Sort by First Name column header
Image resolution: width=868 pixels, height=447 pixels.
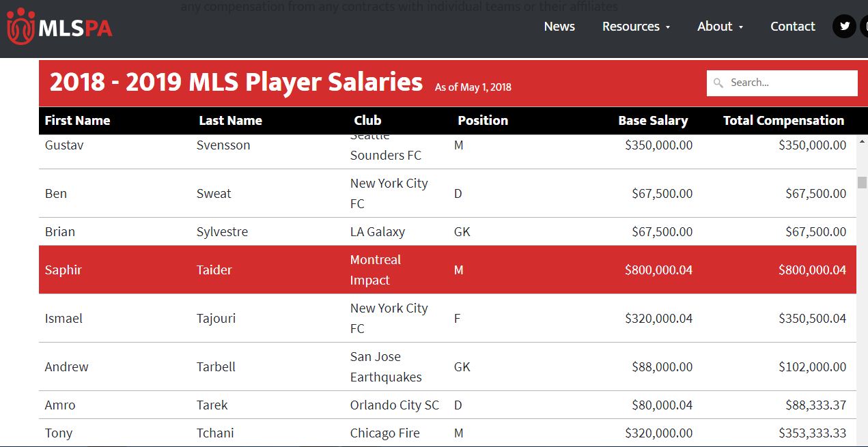77,121
